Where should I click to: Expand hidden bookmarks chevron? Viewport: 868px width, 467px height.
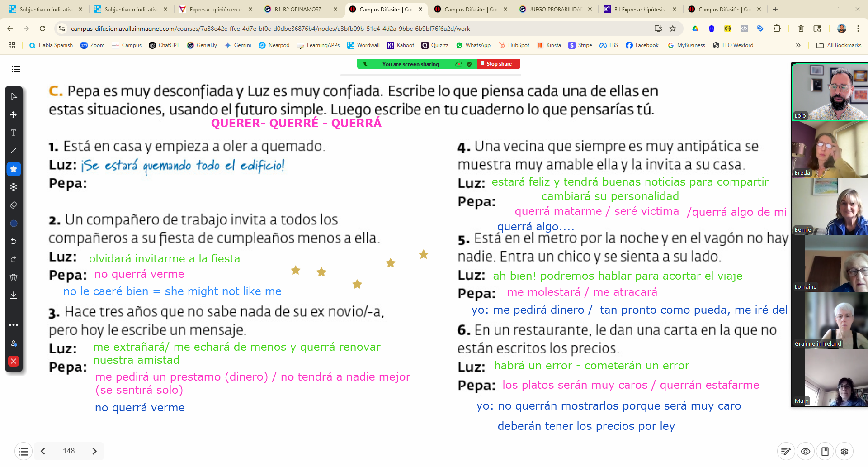tap(798, 45)
